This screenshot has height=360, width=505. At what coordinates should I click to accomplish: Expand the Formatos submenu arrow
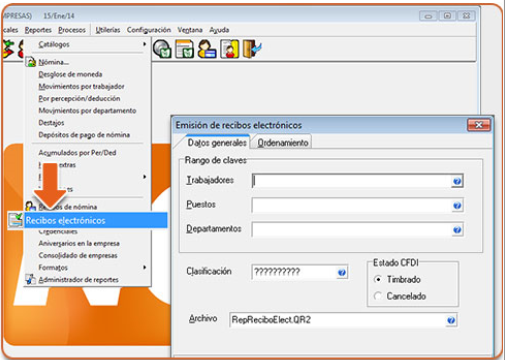(x=144, y=267)
